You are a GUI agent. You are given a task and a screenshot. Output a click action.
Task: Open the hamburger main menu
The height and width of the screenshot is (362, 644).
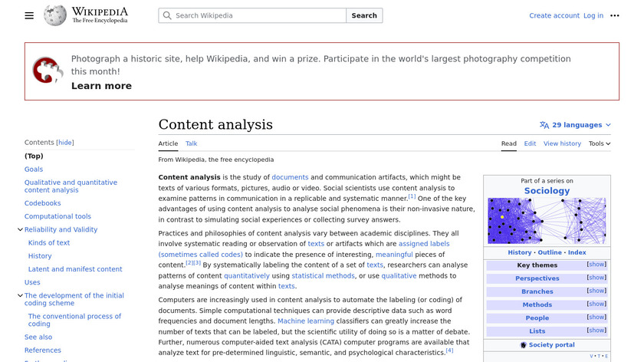point(29,15)
